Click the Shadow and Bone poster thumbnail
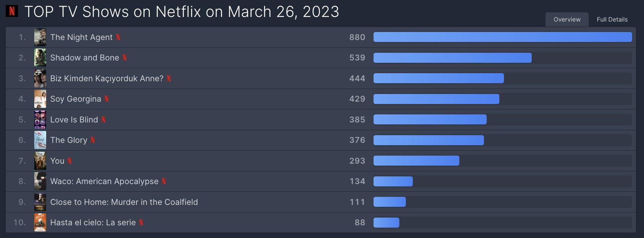644x238 pixels. pos(40,58)
